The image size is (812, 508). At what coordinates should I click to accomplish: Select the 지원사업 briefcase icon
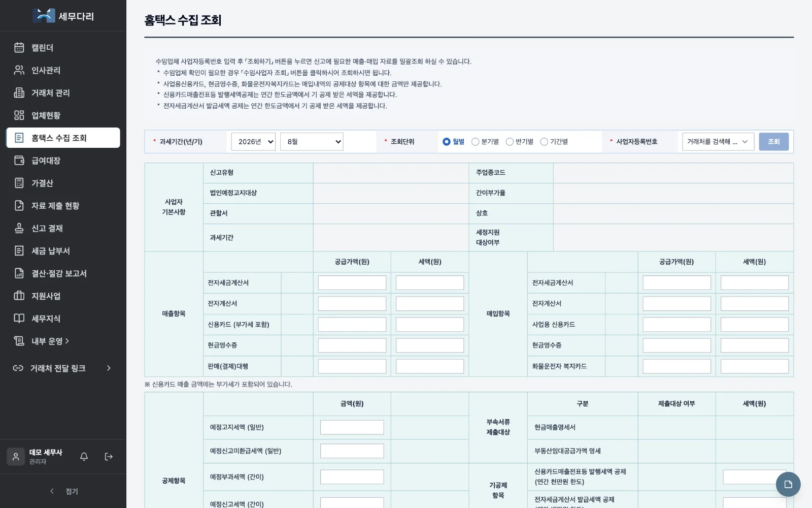coord(19,296)
